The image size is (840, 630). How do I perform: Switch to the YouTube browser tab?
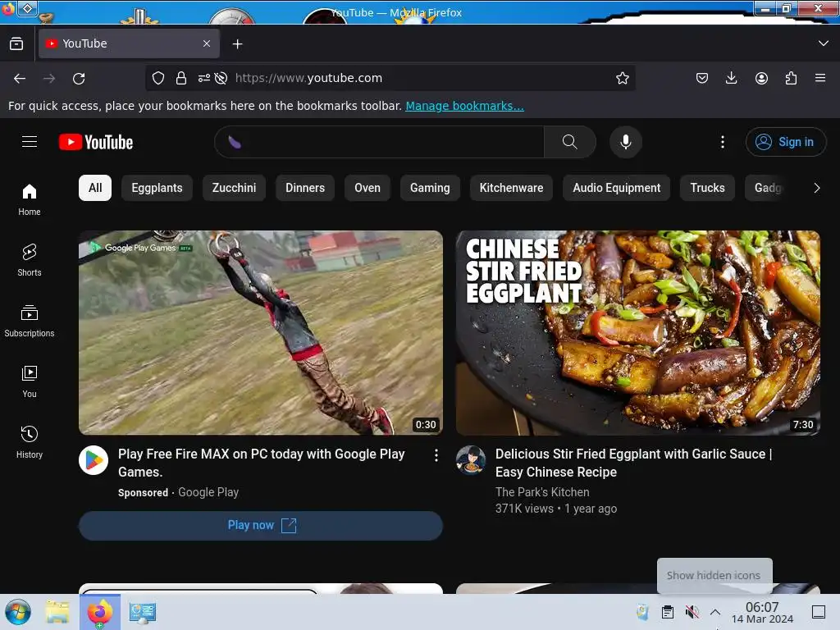[x=129, y=43]
